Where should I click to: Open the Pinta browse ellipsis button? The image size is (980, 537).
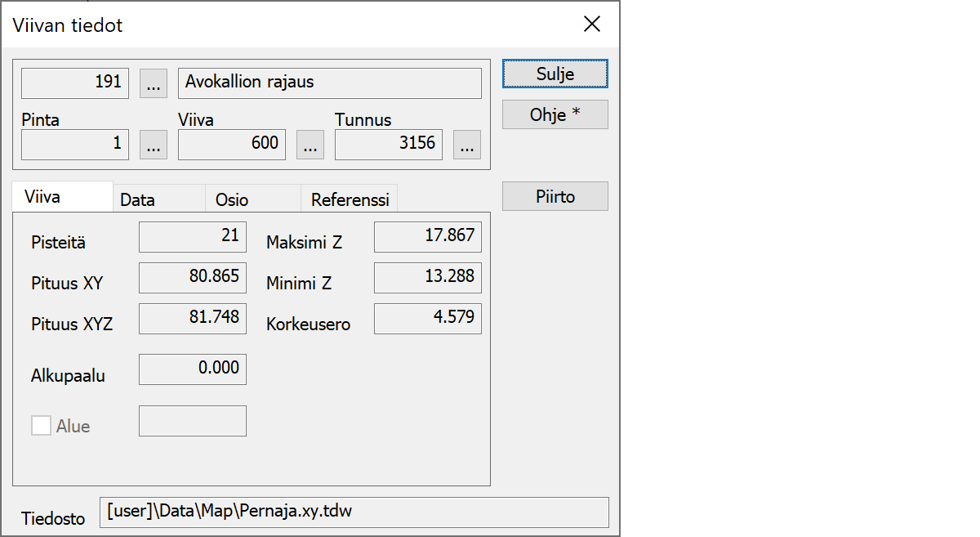click(x=154, y=145)
